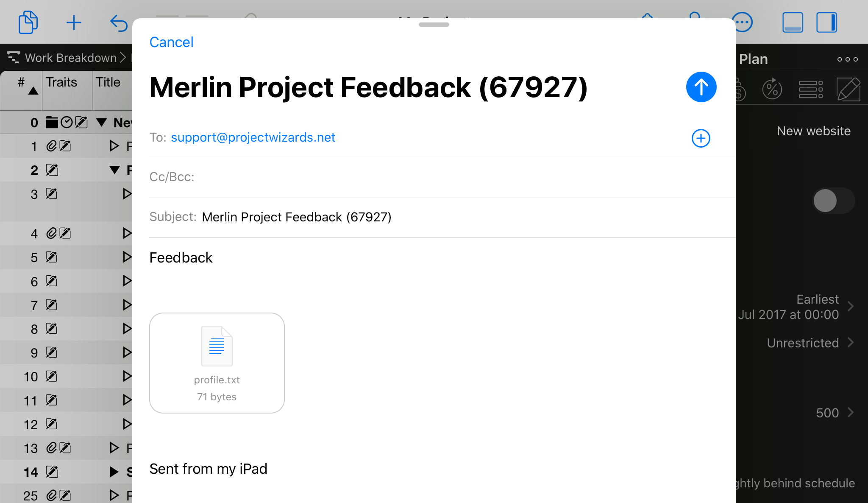Undo the last action with the back arrow icon
Viewport: 868px width, 503px height.
pos(119,23)
